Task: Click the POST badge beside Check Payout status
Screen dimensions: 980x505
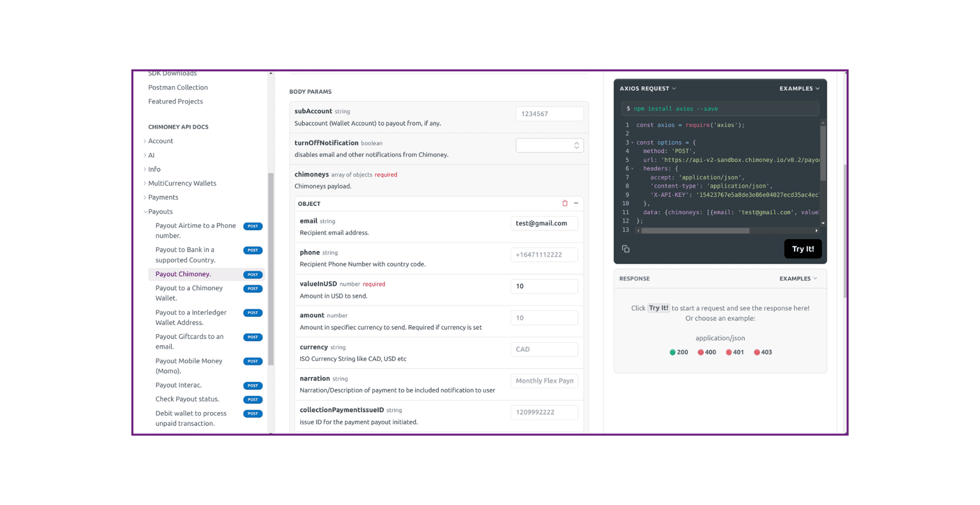Action: point(253,400)
